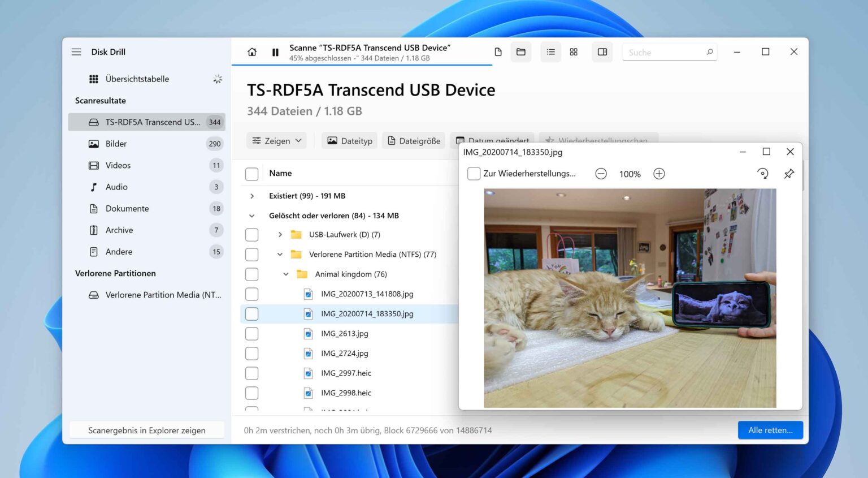This screenshot has height=478, width=868.
Task: Select list view layout icon
Action: tap(550, 52)
